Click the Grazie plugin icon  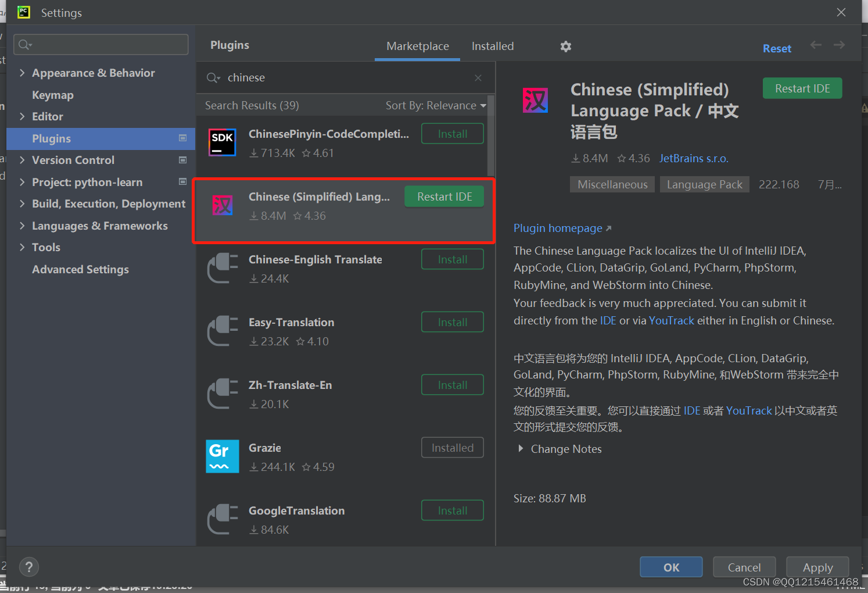coord(223,456)
